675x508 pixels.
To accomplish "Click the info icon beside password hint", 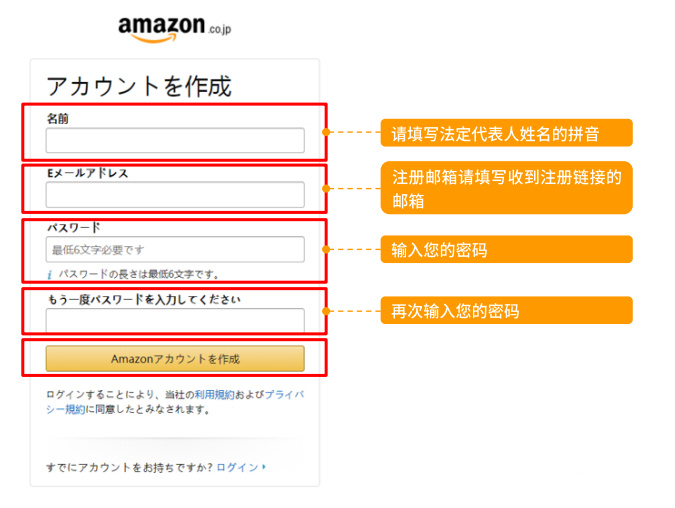I will point(50,273).
